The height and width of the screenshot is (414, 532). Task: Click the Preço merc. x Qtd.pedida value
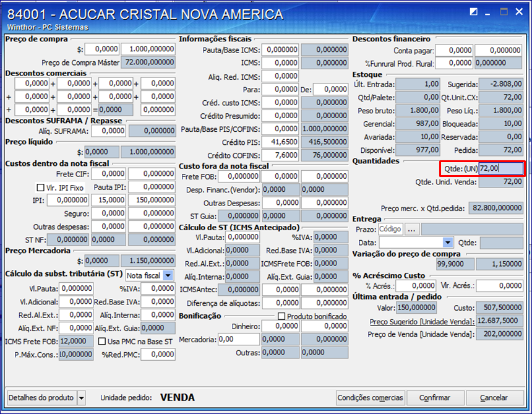(496, 208)
